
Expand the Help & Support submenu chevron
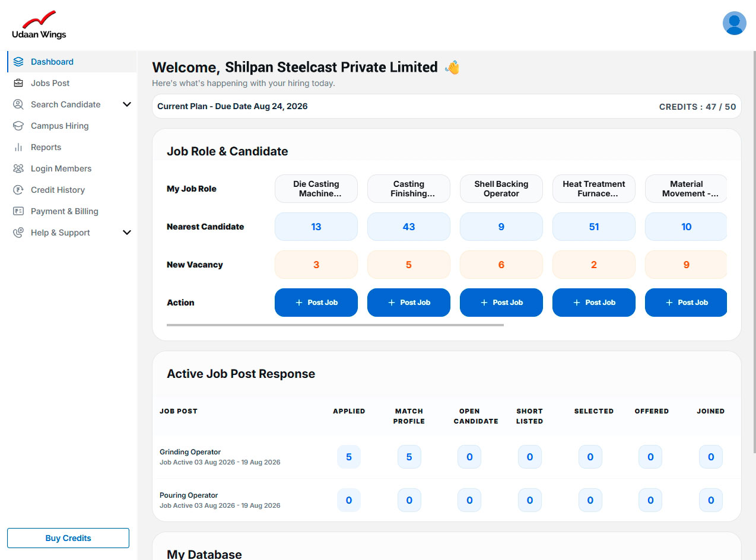pos(126,233)
